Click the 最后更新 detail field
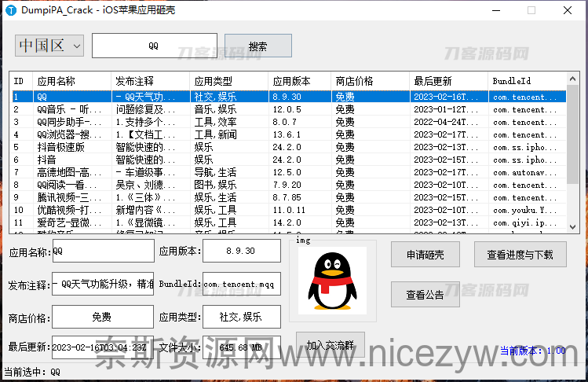588x382 pixels. 103,347
